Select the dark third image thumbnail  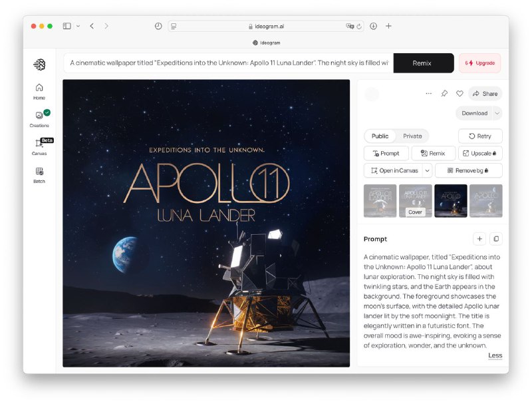(450, 201)
